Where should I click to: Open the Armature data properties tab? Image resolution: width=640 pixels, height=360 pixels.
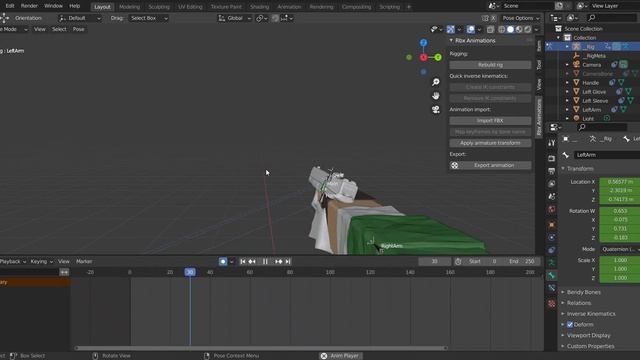point(551,262)
